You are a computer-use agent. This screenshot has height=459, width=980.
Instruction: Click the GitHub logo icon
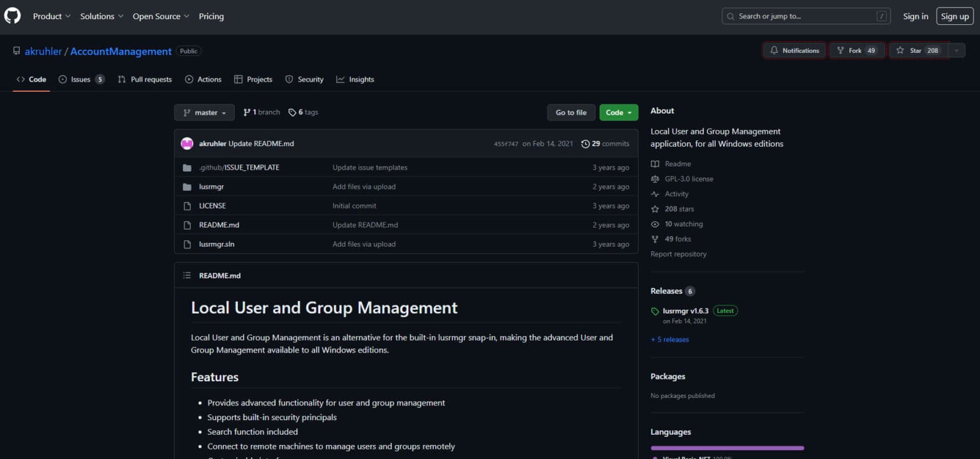pyautogui.click(x=12, y=16)
